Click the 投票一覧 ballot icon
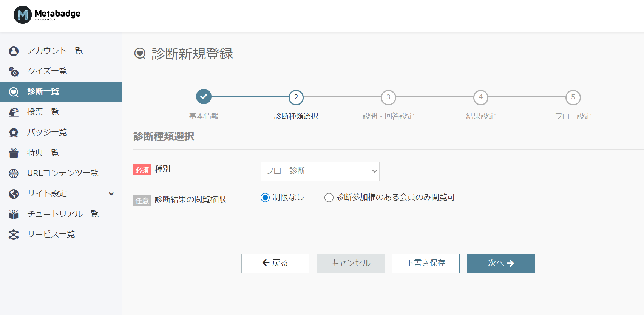 coord(14,112)
